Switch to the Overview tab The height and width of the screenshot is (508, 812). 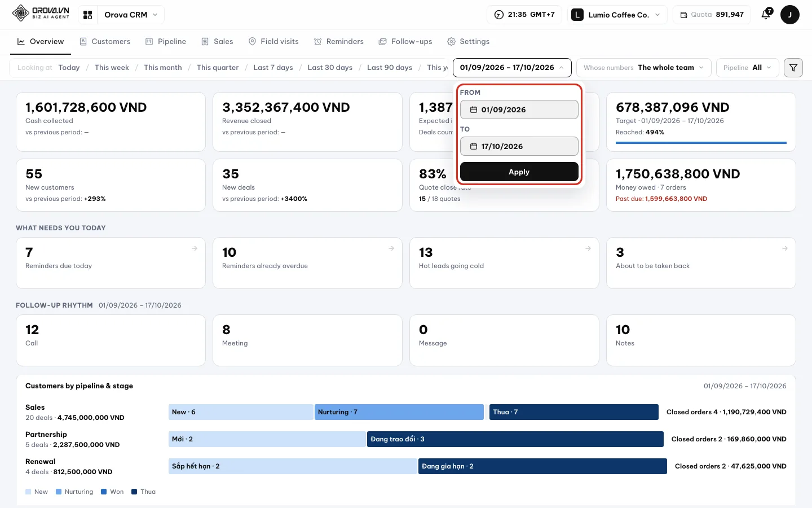41,42
